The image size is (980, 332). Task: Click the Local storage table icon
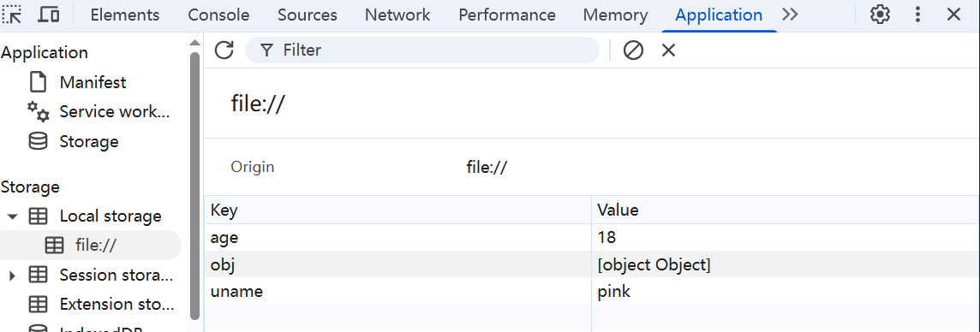tap(39, 216)
